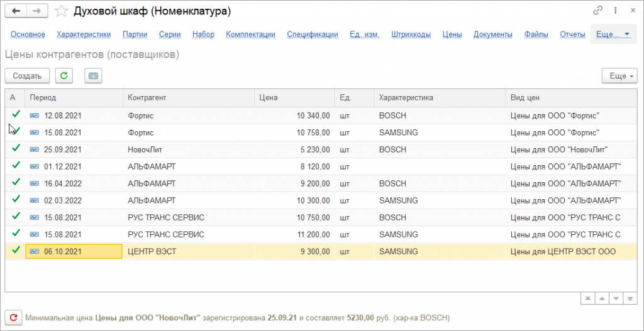Recalculate minimum price with red refresh icon

tap(13, 317)
